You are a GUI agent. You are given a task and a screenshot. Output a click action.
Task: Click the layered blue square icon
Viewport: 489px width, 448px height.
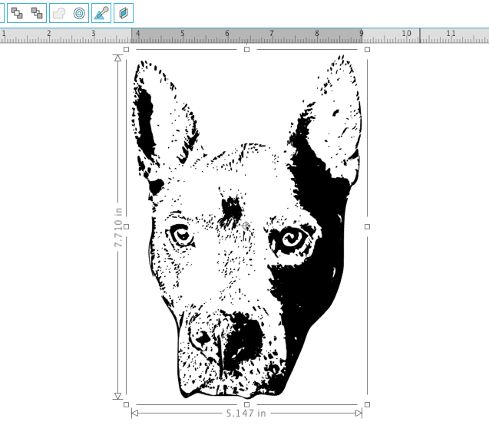click(x=124, y=13)
